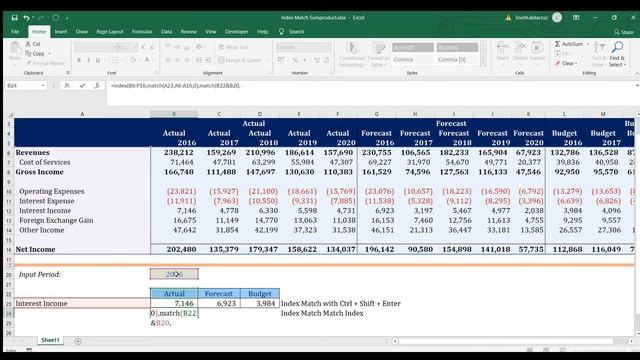
Task: Select the Budget header cell above 3,984
Action: tap(260, 293)
